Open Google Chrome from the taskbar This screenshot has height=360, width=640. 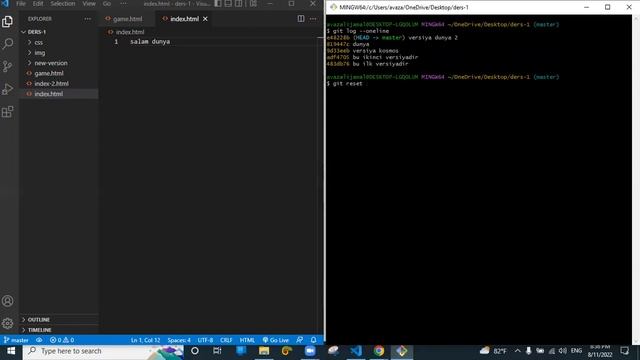pos(379,351)
